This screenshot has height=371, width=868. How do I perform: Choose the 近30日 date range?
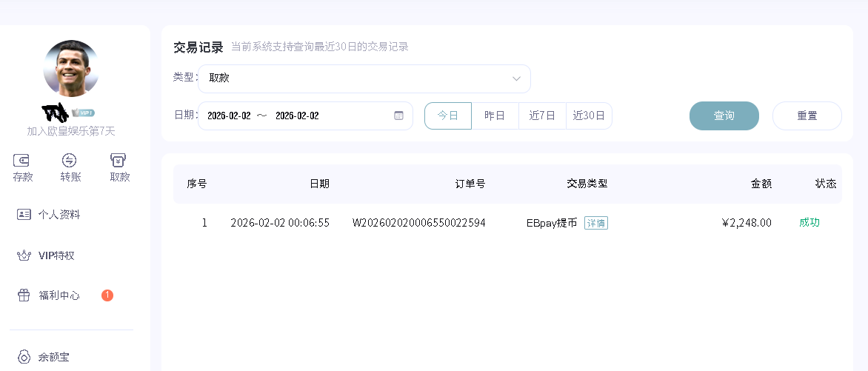click(x=589, y=116)
